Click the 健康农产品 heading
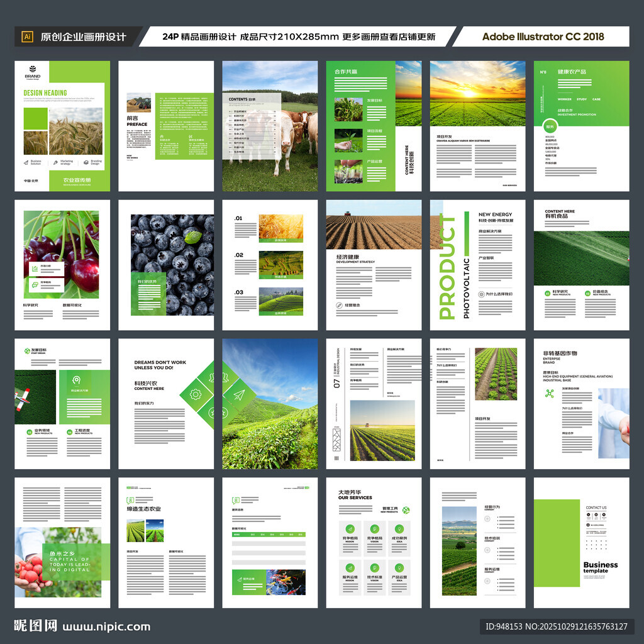 coord(572,72)
